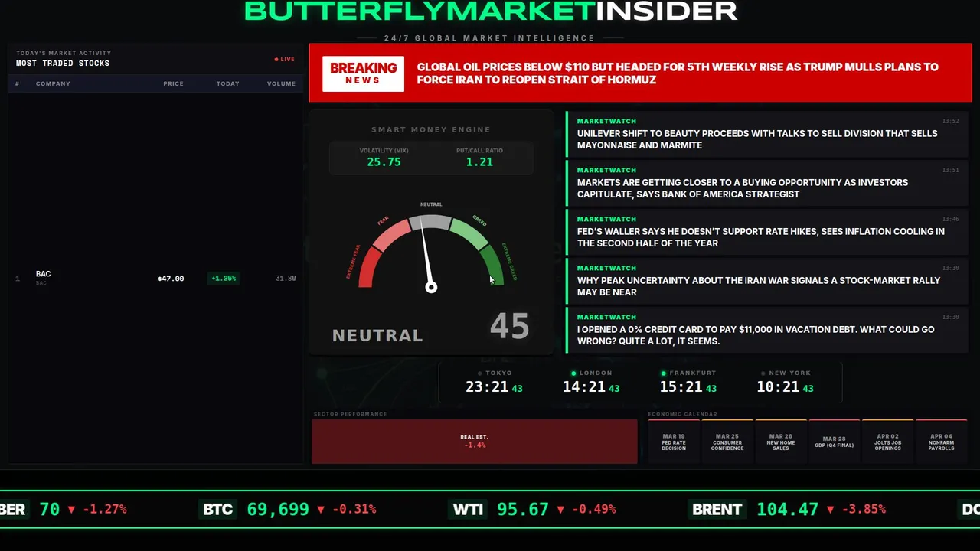
Task: Open the Mar 28 GDP (Q4 Final) card
Action: [x=834, y=442]
